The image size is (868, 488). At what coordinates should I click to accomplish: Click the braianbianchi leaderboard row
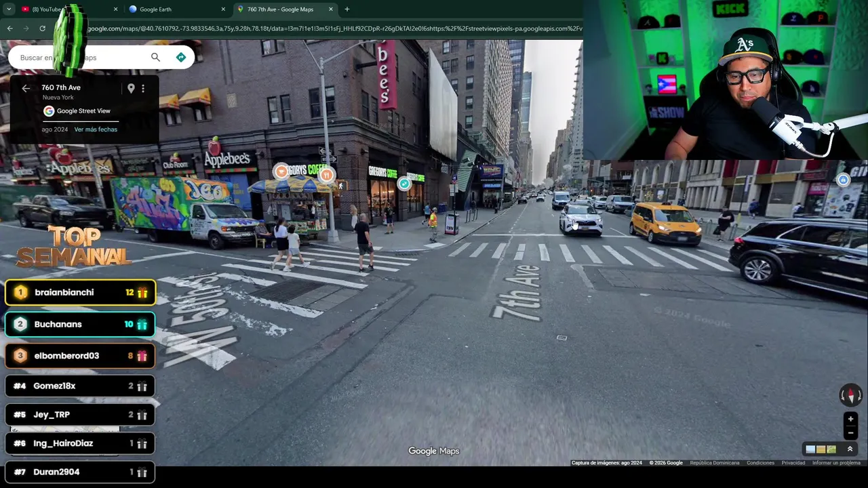coord(80,293)
